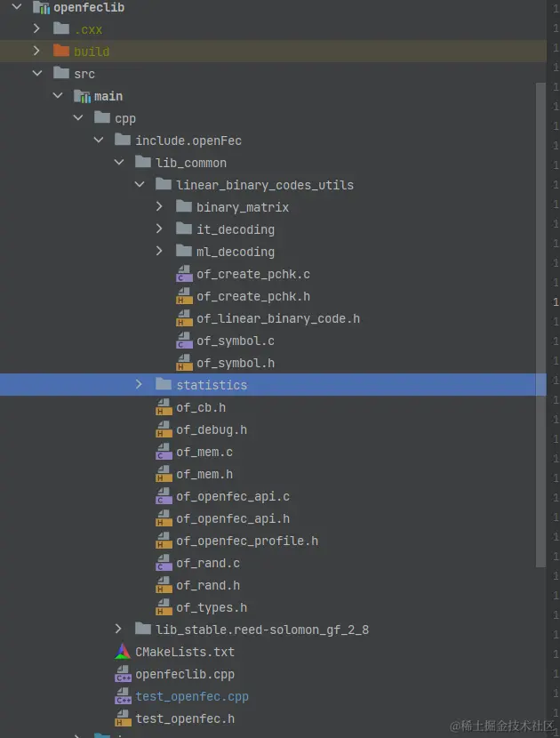
Task: Click the 'of_cb.h' file name
Action: (201, 407)
